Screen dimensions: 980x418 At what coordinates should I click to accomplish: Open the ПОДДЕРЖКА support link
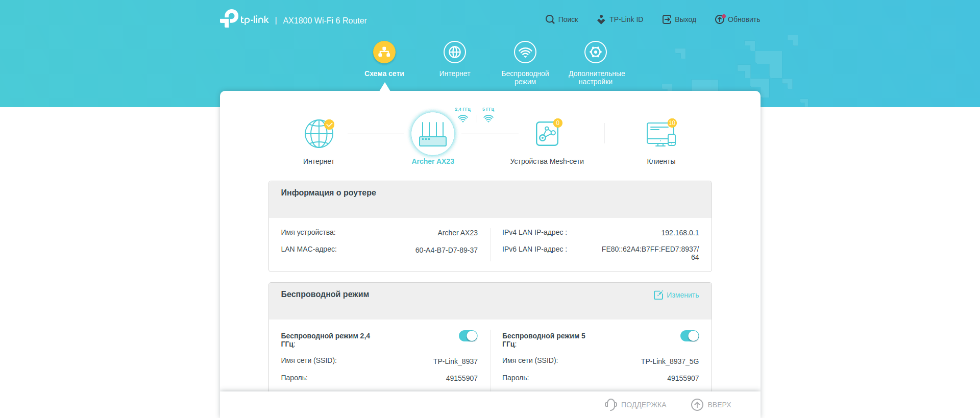[x=636, y=405]
